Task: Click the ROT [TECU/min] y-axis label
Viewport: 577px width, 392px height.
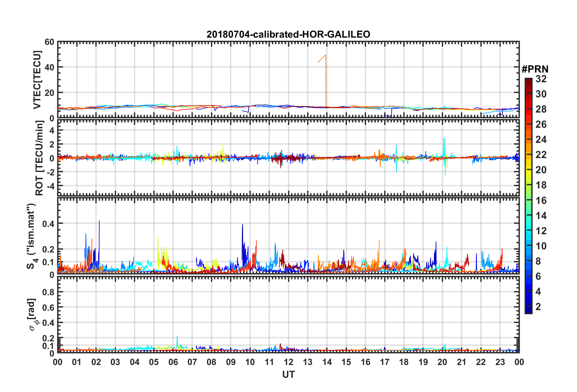Action: pos(39,158)
